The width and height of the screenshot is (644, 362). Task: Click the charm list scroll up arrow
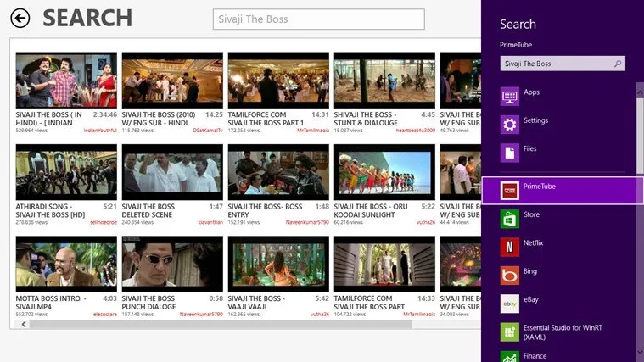click(640, 93)
